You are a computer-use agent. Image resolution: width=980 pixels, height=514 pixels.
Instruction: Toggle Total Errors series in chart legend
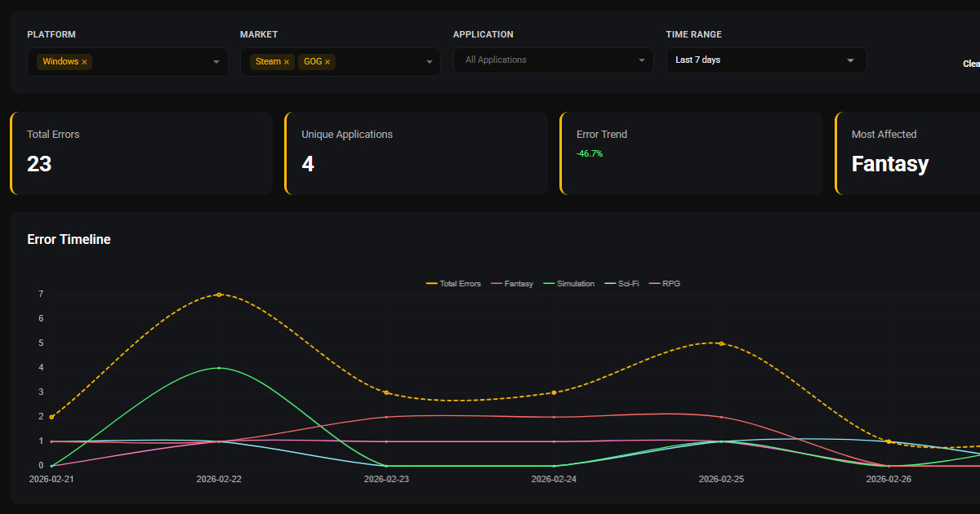tap(453, 284)
